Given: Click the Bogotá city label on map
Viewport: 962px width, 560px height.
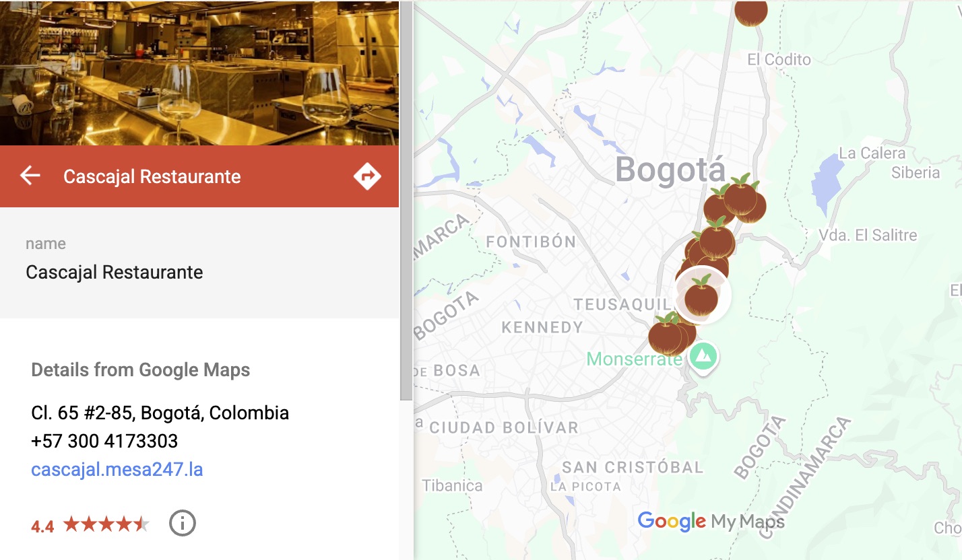Looking at the screenshot, I should [x=670, y=170].
